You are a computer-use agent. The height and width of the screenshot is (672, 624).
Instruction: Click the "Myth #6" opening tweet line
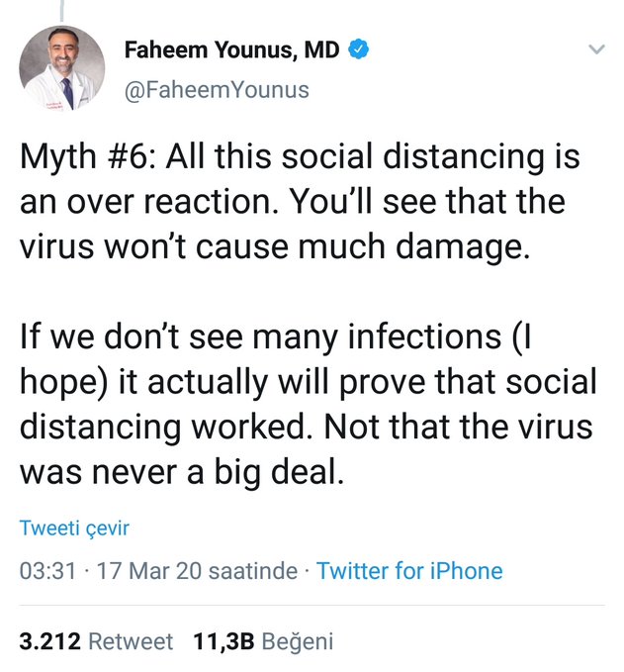300,156
